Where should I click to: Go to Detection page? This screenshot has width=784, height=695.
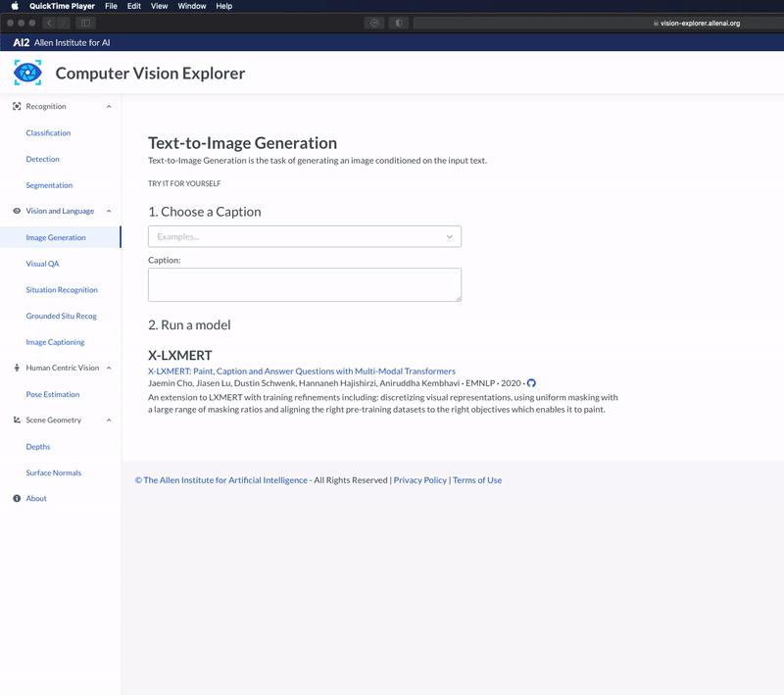[x=42, y=159]
